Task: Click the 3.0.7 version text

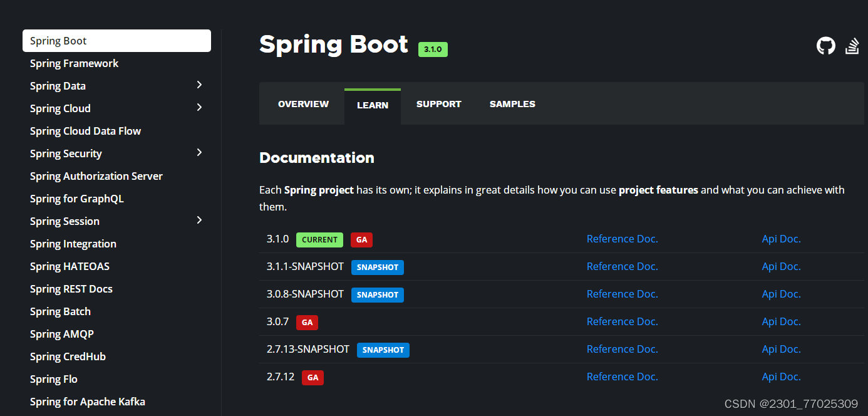Action: (x=277, y=321)
